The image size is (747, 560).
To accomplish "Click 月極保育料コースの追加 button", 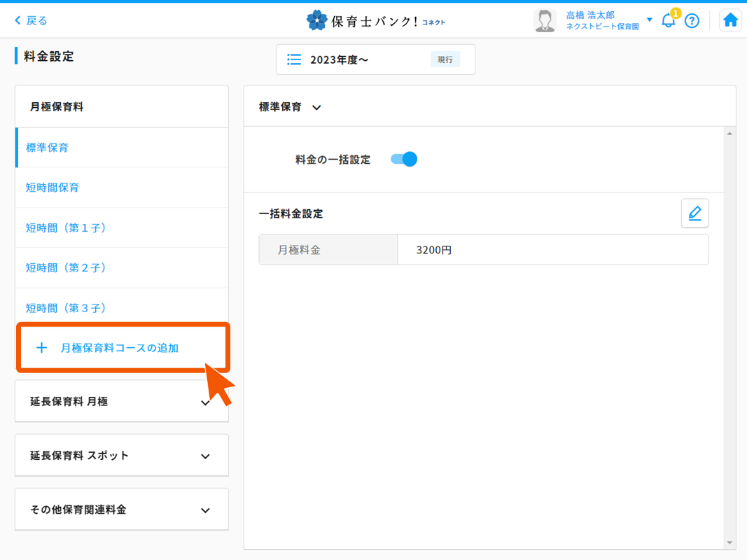I will [119, 348].
